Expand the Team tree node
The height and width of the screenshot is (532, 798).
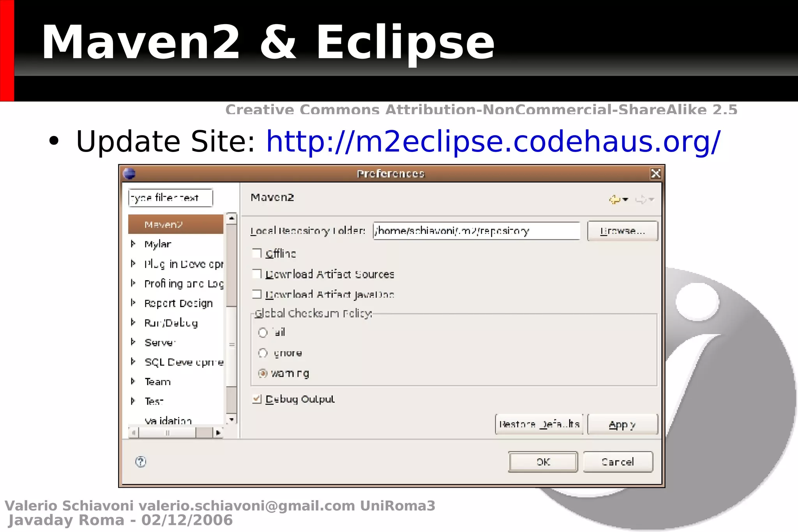pyautogui.click(x=133, y=382)
